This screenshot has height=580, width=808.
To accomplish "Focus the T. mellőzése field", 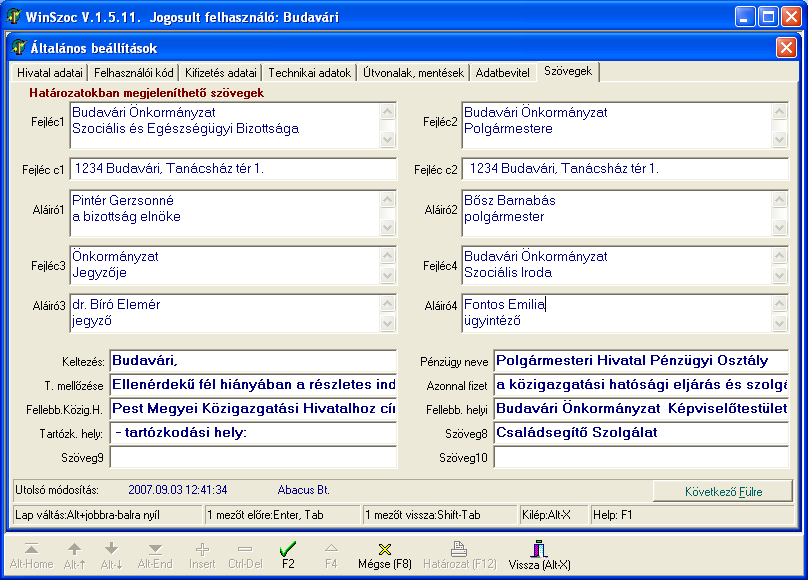I will (253, 385).
